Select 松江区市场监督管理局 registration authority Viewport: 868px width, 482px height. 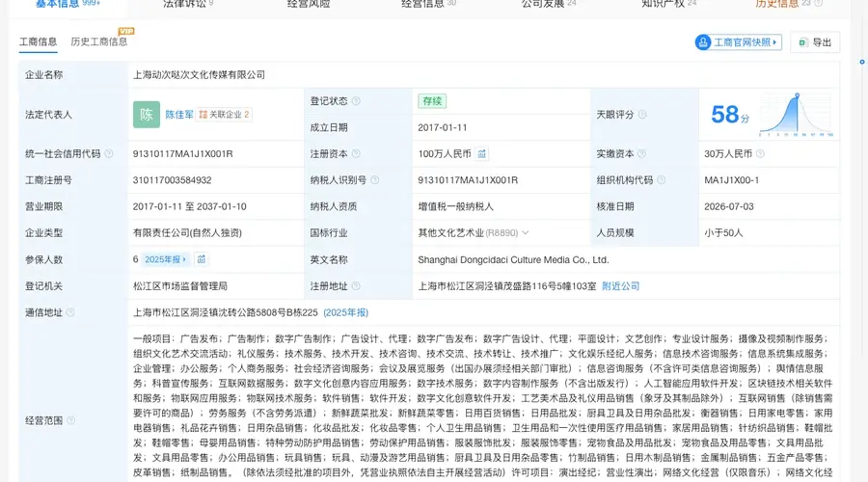(180, 286)
